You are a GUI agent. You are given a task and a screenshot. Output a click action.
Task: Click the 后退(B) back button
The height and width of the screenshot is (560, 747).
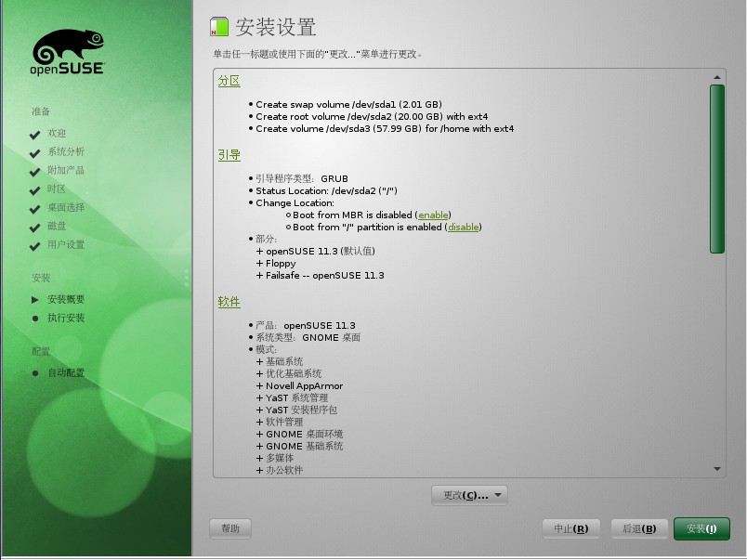pos(639,528)
